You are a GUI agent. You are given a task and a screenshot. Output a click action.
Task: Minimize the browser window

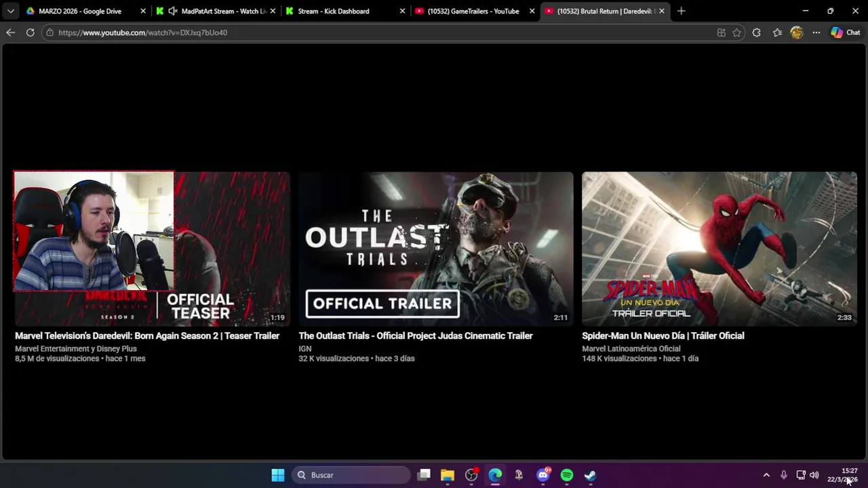(x=806, y=11)
